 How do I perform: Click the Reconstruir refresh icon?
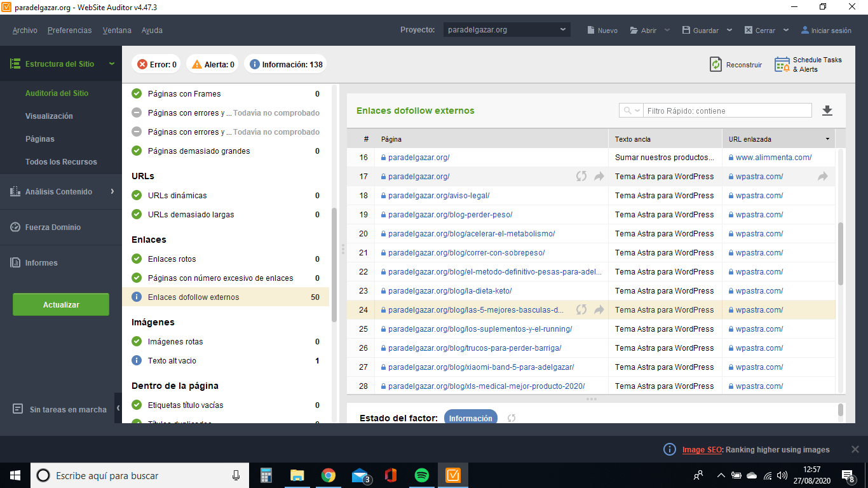pyautogui.click(x=715, y=64)
